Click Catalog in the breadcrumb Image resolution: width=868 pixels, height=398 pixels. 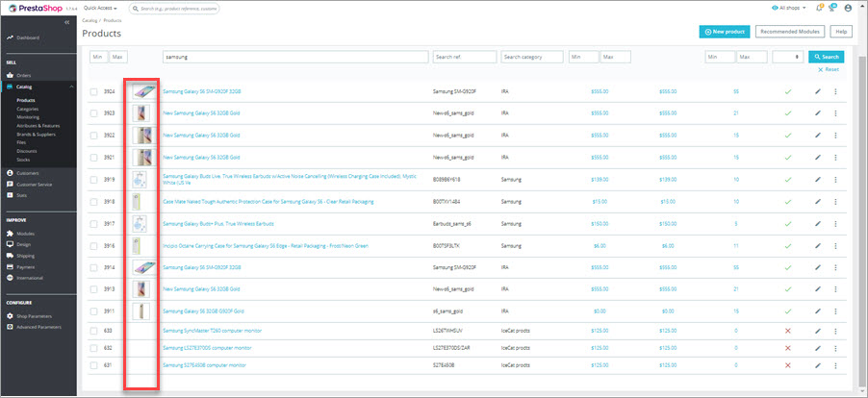(89, 20)
